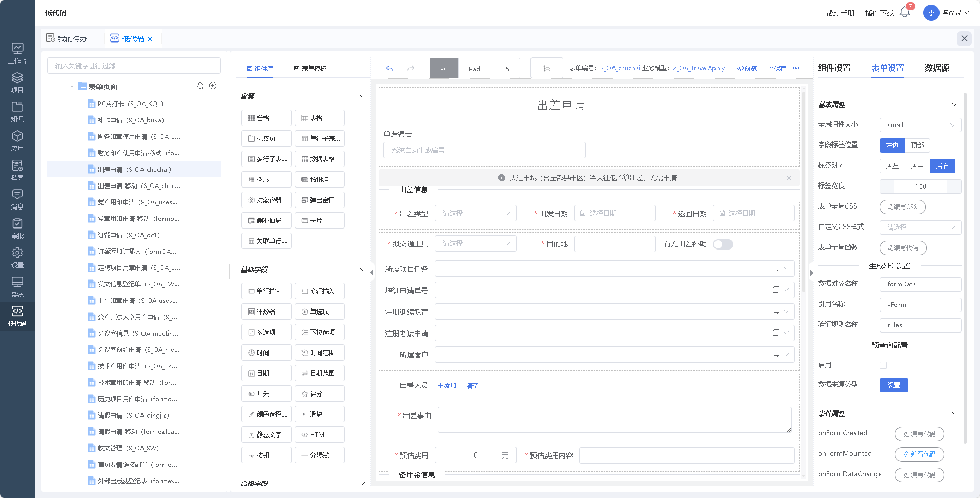The height and width of the screenshot is (498, 980).
Task: Switch to the 数据源 tab
Action: 936,68
